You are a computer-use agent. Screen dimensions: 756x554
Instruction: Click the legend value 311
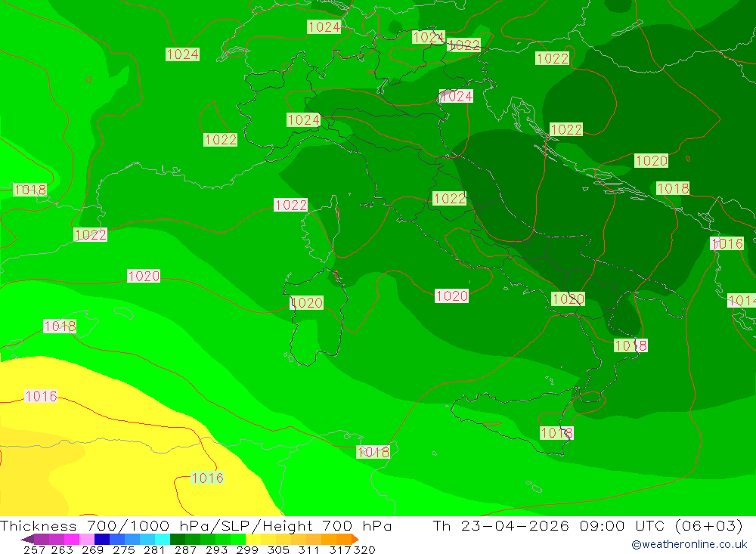[x=308, y=549]
